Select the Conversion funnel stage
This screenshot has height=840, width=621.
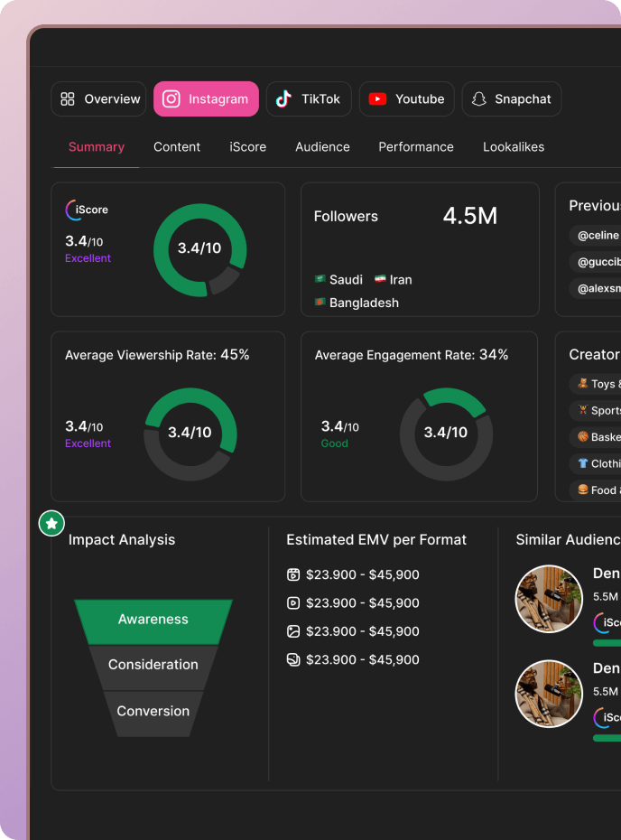pyautogui.click(x=153, y=714)
